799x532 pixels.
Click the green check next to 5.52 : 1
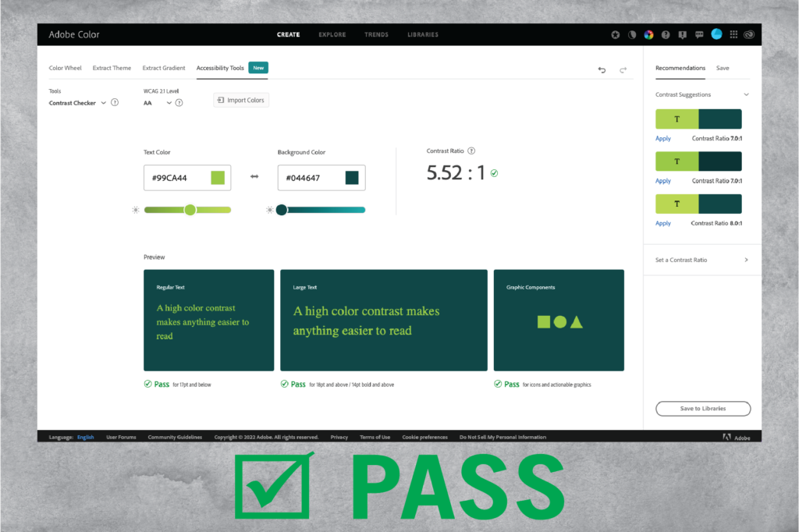point(494,173)
